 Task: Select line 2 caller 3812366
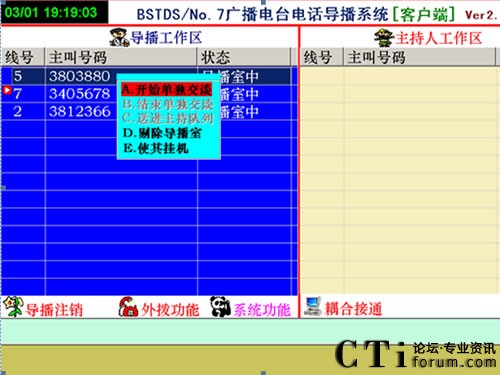[146, 111]
